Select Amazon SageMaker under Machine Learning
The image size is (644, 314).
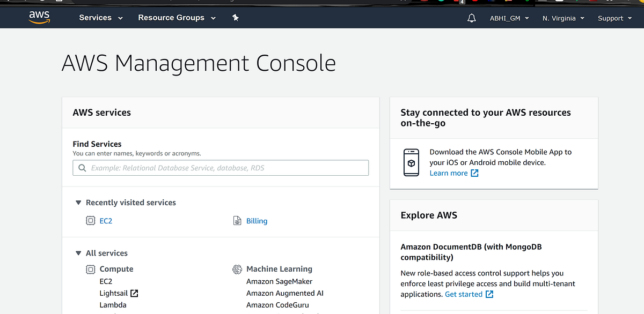(279, 281)
